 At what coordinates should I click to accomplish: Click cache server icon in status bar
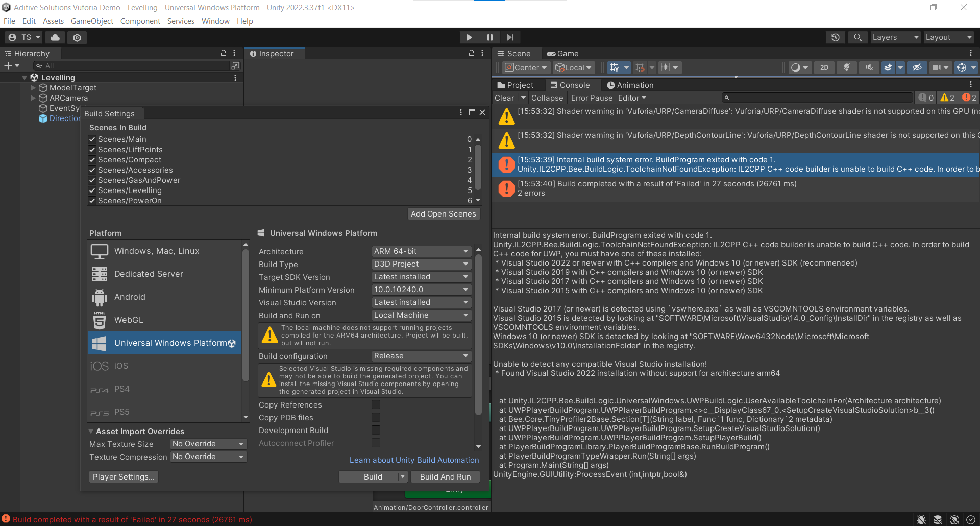click(x=938, y=520)
